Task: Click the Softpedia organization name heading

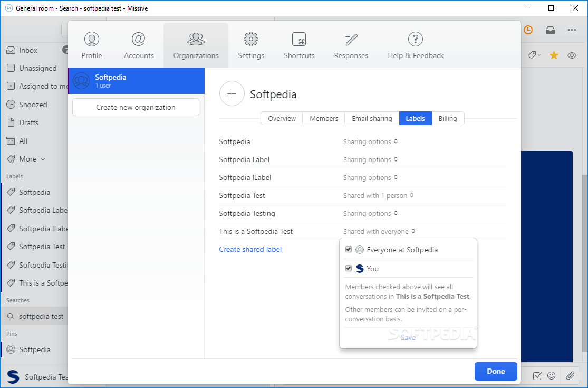Action: click(x=273, y=94)
